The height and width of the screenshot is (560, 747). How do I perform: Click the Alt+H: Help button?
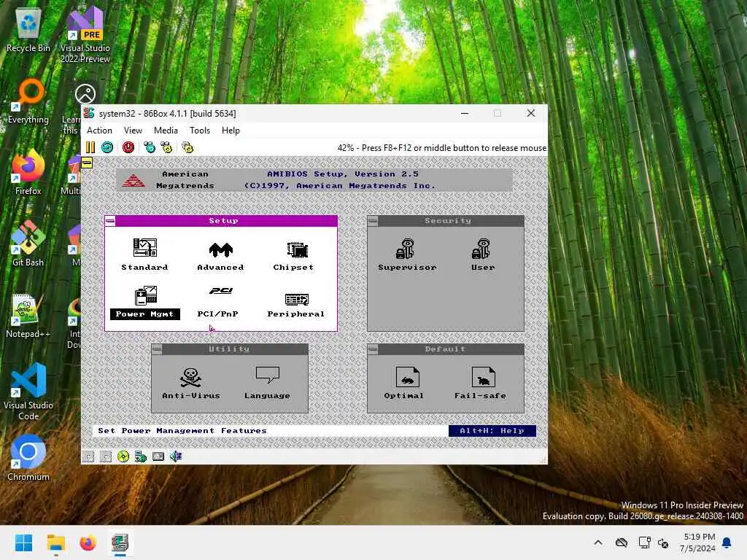coord(492,430)
